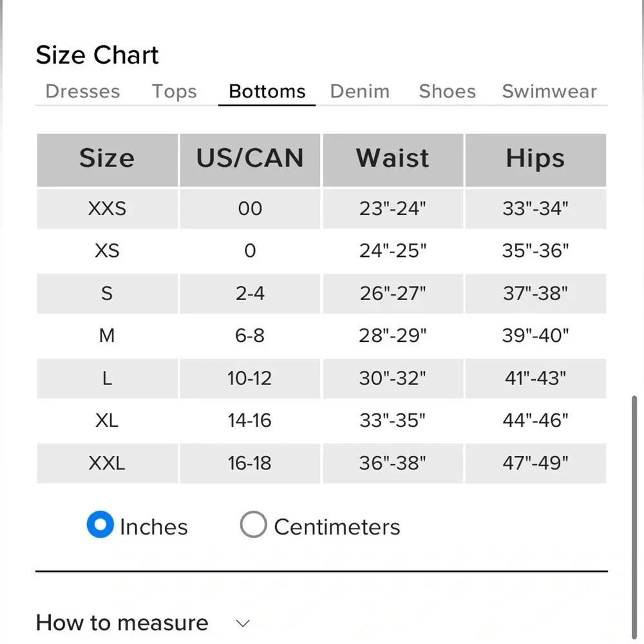The image size is (644, 644).
Task: Open the Dresses size chart tab
Action: point(82,91)
